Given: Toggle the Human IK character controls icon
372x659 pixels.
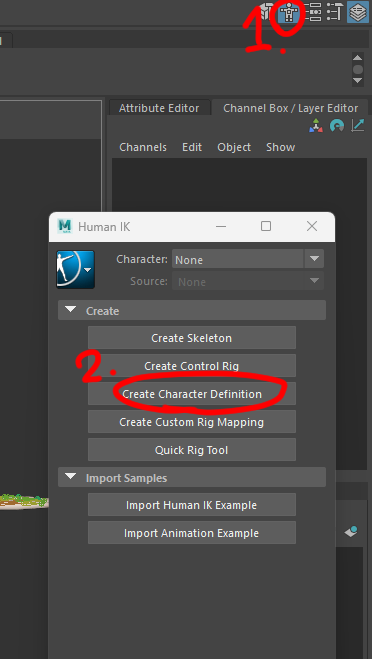Looking at the screenshot, I should [x=290, y=12].
